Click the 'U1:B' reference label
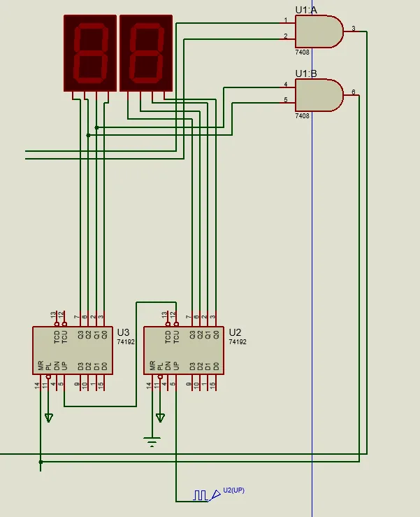The height and width of the screenshot is (517, 420). [306, 74]
